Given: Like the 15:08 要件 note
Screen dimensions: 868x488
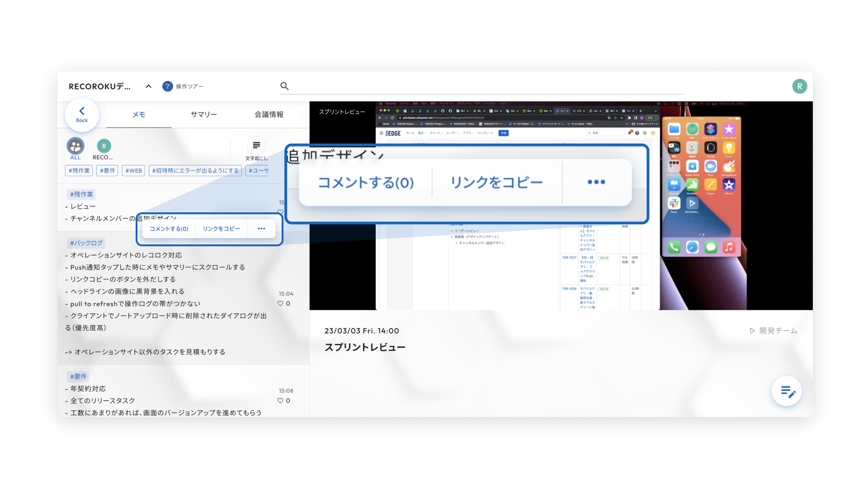Looking at the screenshot, I should 280,401.
